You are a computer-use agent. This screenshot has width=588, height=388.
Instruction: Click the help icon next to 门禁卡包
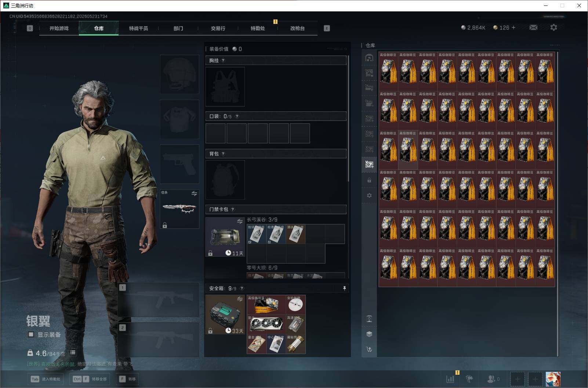(x=233, y=209)
